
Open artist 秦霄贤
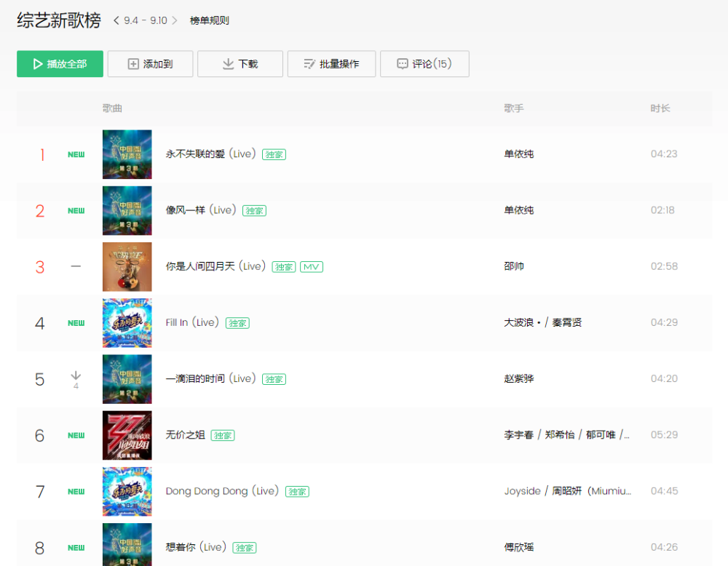click(567, 322)
